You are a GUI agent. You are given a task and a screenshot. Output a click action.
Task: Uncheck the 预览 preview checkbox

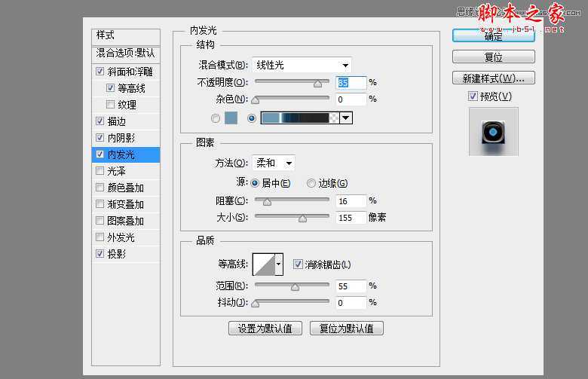coord(472,96)
